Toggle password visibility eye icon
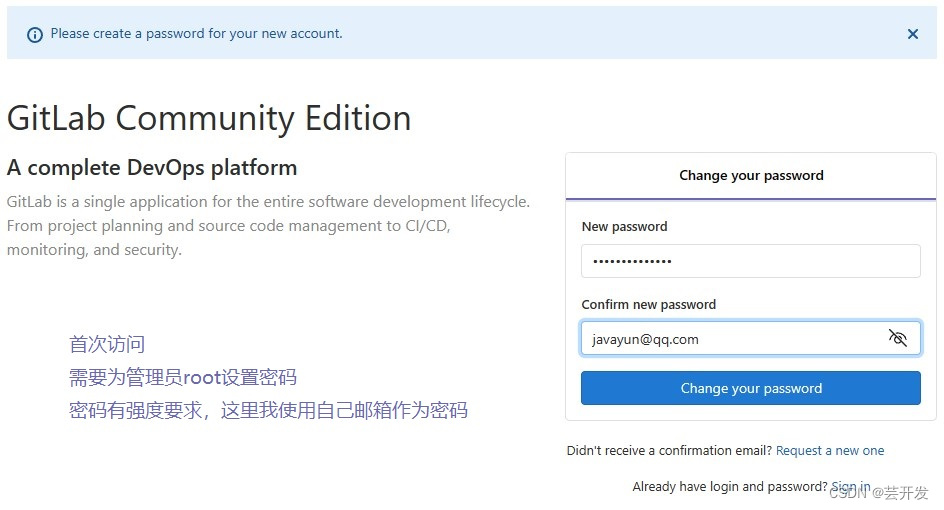This screenshot has width=944, height=510. pos(898,338)
